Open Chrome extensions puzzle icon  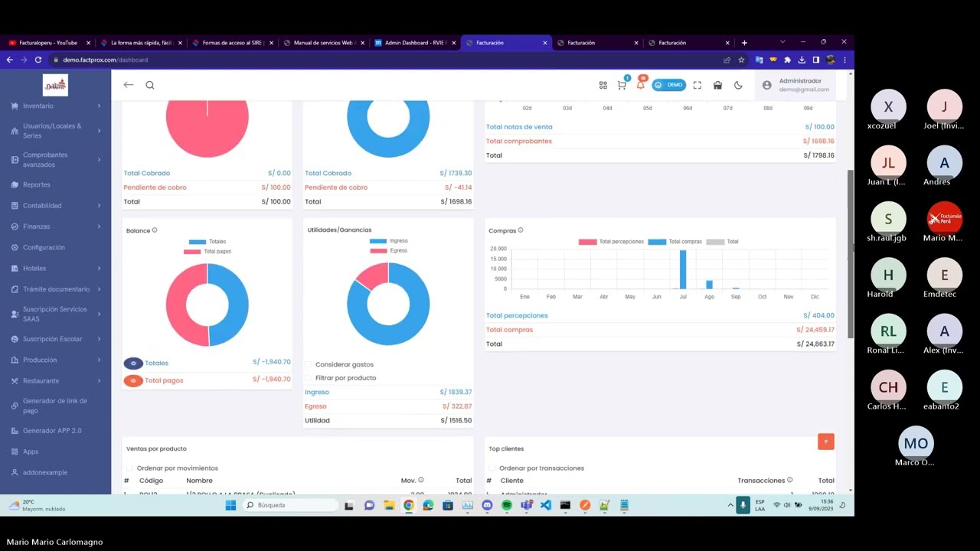(x=787, y=60)
